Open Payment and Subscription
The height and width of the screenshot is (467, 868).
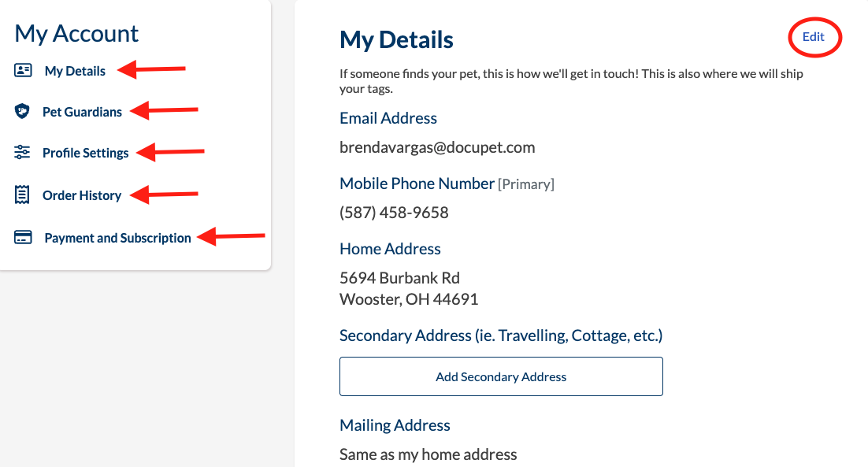point(117,238)
